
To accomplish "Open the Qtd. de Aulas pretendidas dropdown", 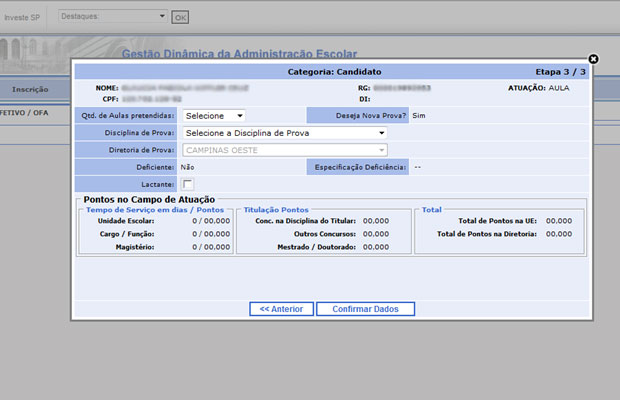I will coord(215,116).
